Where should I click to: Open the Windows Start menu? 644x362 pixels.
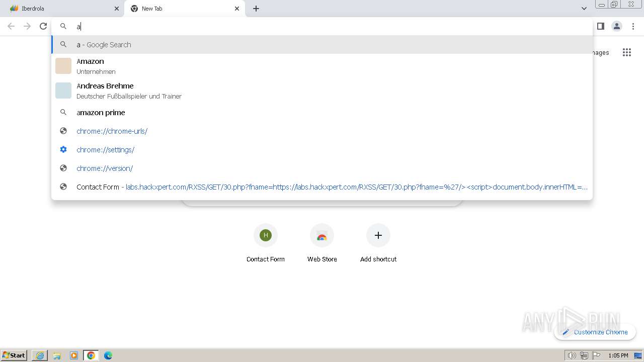click(x=14, y=355)
